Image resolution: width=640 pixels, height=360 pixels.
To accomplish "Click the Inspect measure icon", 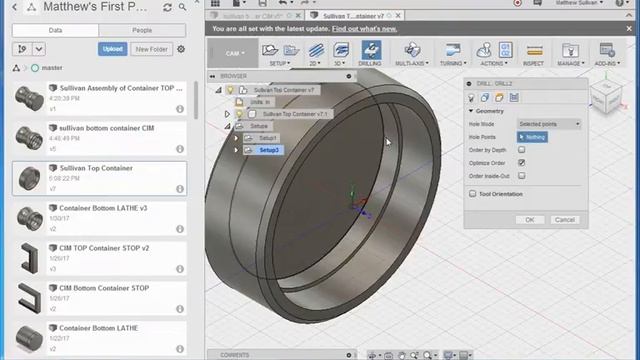I will pos(534,51).
